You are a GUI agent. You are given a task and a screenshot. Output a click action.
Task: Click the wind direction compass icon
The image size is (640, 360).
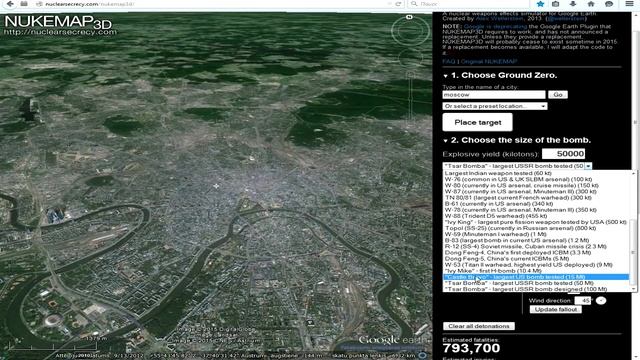pos(601,300)
